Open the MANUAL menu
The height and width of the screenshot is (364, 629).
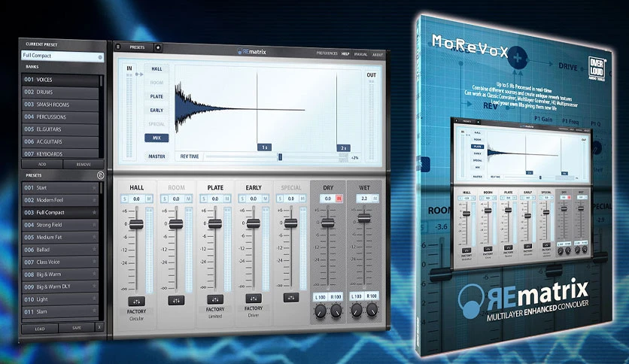pyautogui.click(x=360, y=54)
